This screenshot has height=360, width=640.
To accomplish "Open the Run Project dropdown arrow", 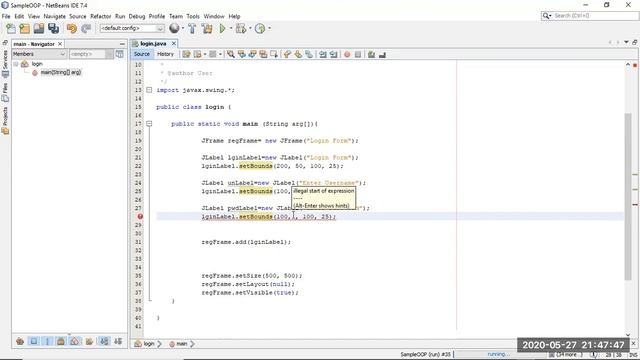I will (231, 28).
